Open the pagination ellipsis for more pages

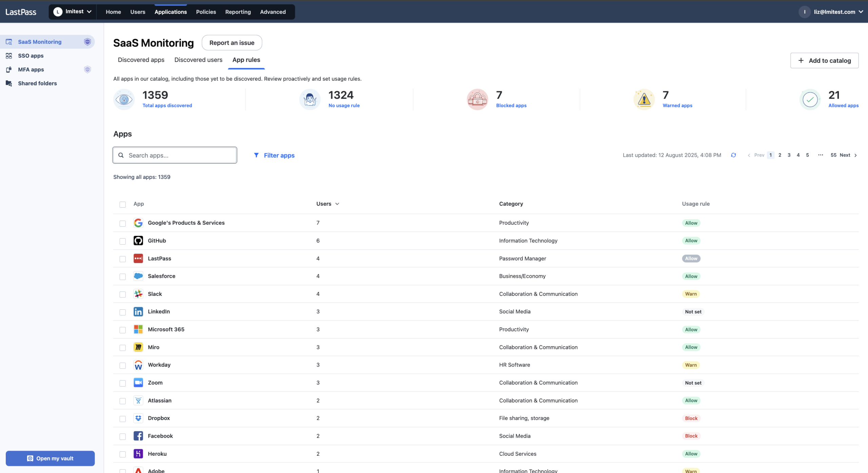821,155
